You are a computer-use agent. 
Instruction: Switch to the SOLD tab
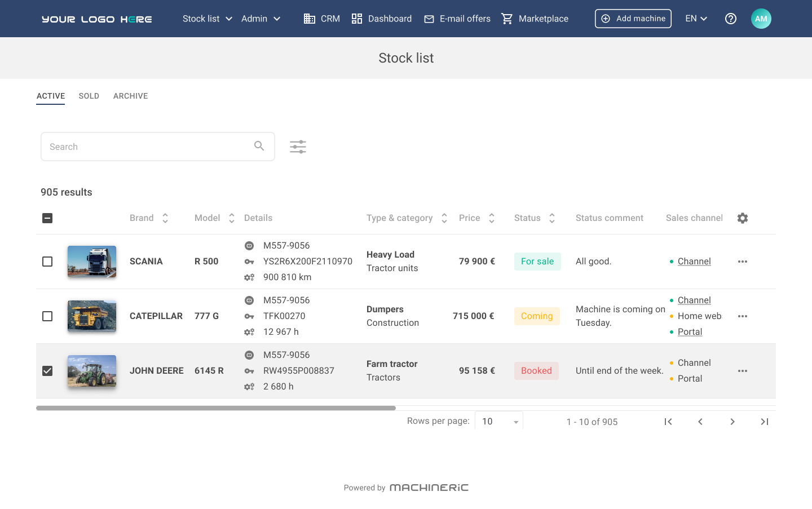tap(89, 96)
